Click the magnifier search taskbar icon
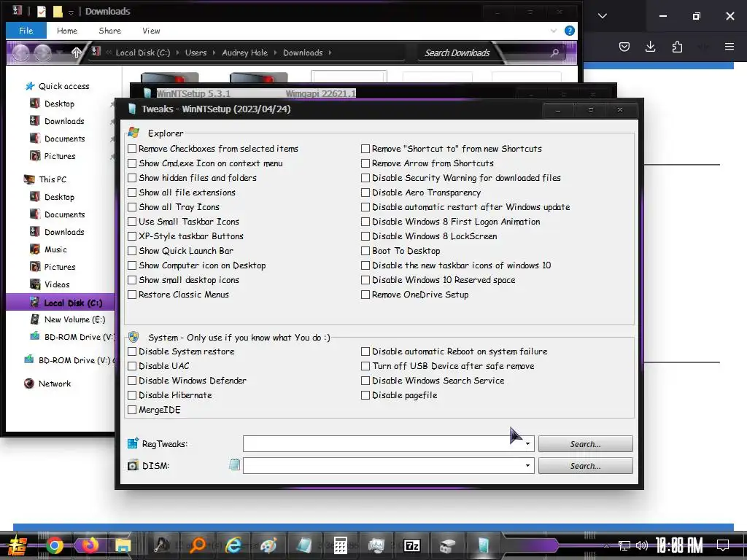This screenshot has height=560, width=747. point(197,545)
